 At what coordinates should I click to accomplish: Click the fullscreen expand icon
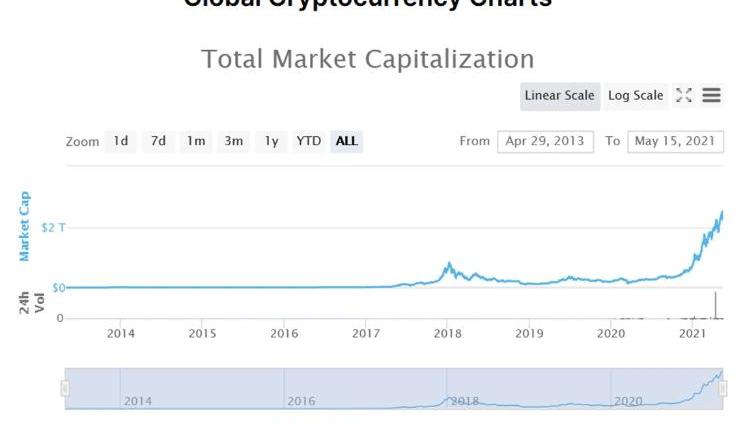click(684, 96)
